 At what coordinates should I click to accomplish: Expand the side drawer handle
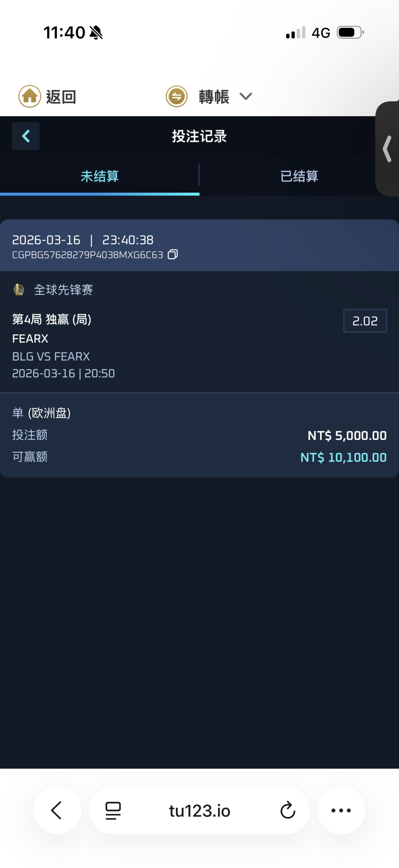(x=387, y=149)
